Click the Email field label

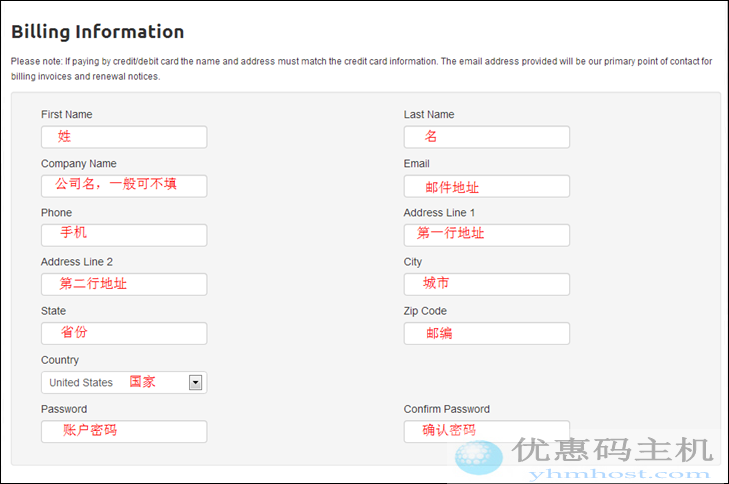(417, 164)
